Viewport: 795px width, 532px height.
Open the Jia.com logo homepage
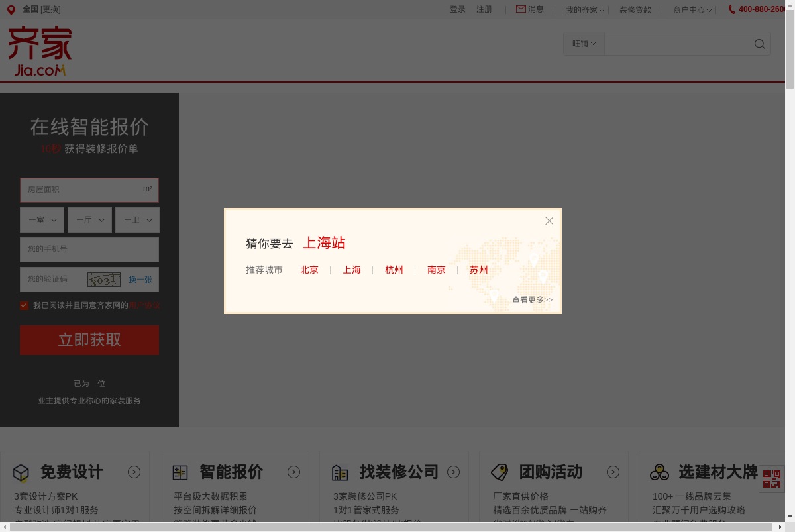[x=40, y=52]
